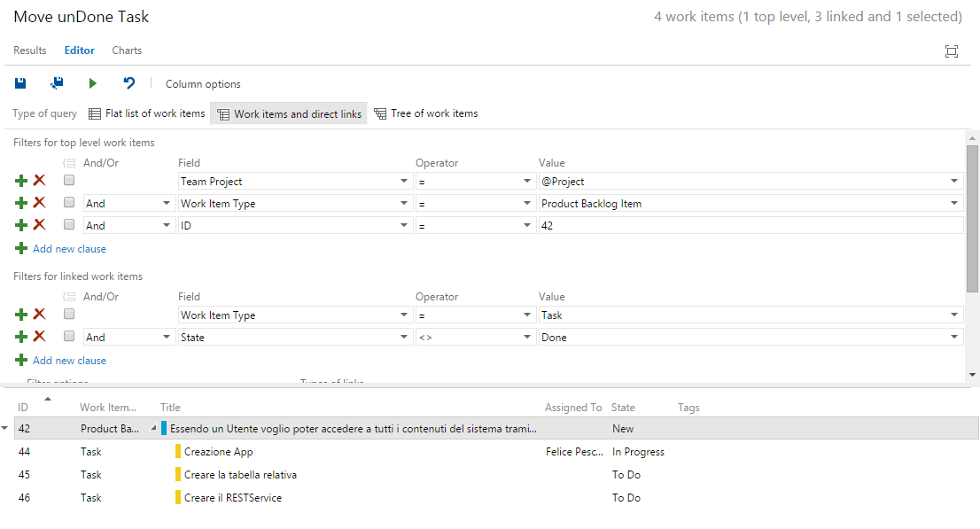The height and width of the screenshot is (529, 980).
Task: Check the Team Project clause checkbox
Action: pos(69,180)
